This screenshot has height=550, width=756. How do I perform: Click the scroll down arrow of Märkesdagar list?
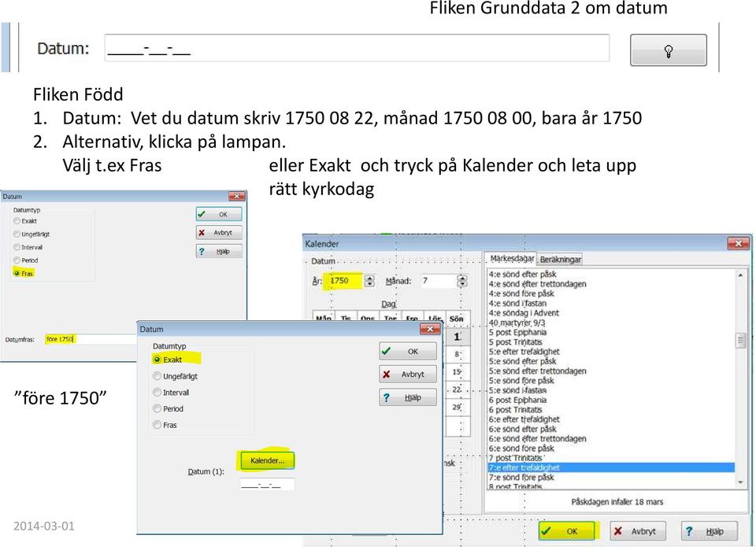(740, 482)
